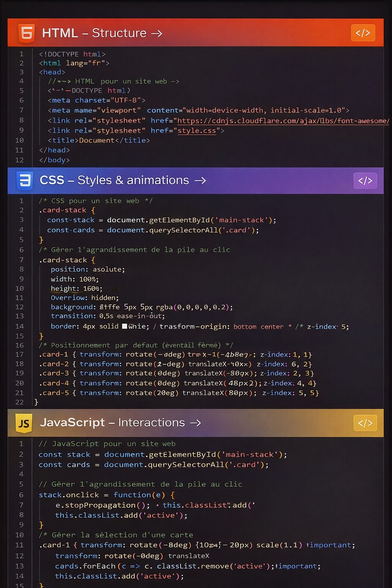
Task: Open the style.css href link
Action: click(197, 131)
